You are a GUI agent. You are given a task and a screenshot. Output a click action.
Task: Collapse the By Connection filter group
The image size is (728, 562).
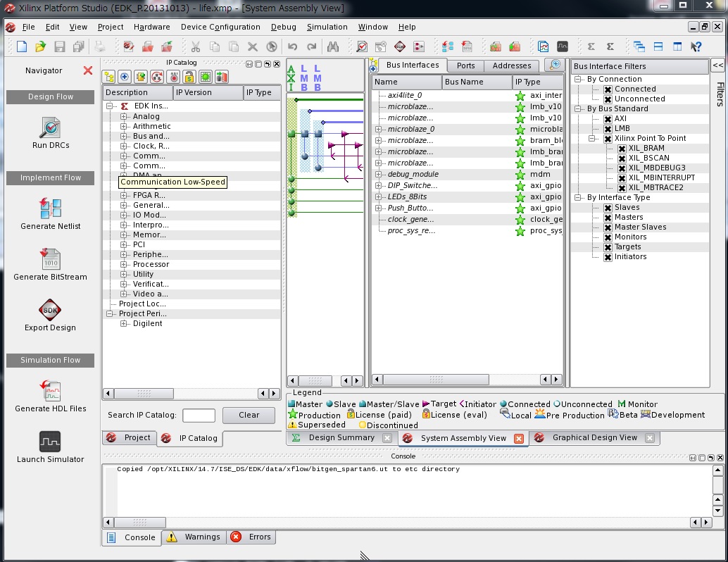[x=578, y=79]
